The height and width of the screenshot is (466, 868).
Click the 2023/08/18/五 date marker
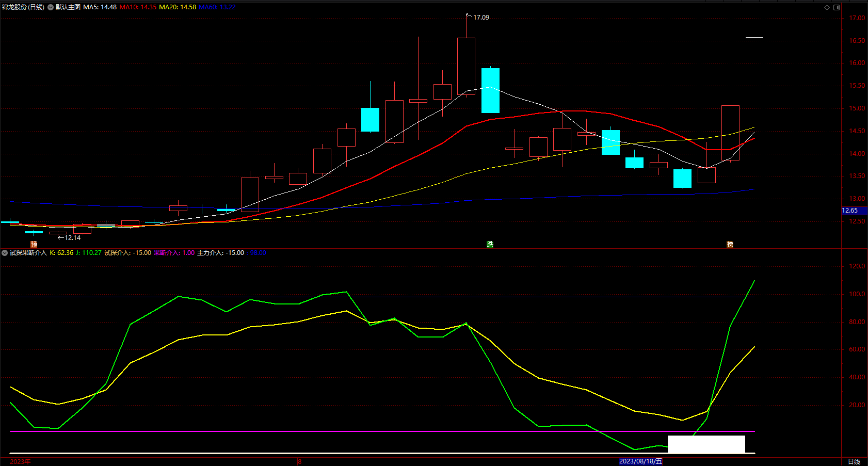640,461
